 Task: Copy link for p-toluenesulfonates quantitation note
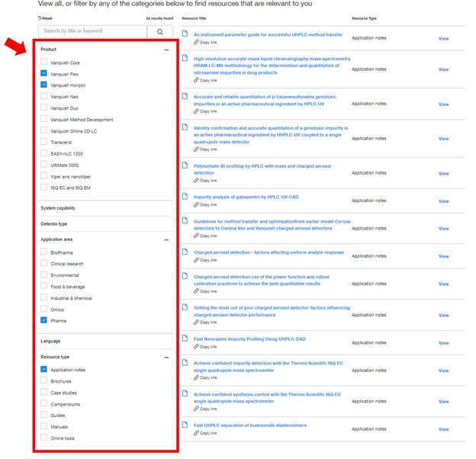[x=205, y=111]
